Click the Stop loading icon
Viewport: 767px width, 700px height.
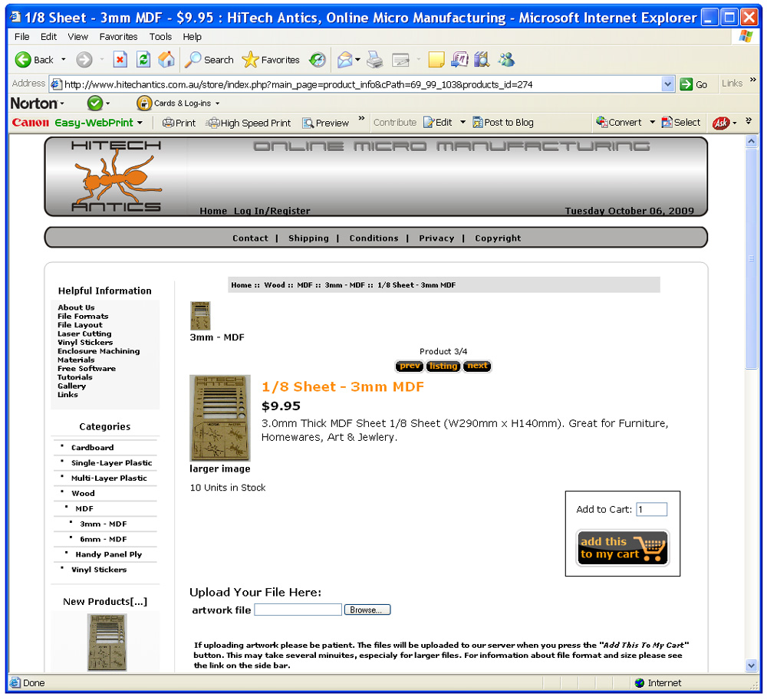tap(120, 60)
